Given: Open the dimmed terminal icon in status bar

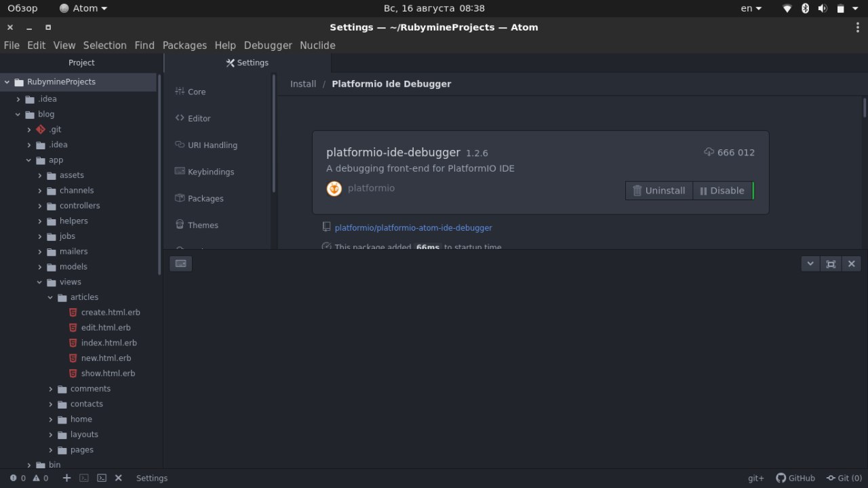Looking at the screenshot, I should coord(84,478).
